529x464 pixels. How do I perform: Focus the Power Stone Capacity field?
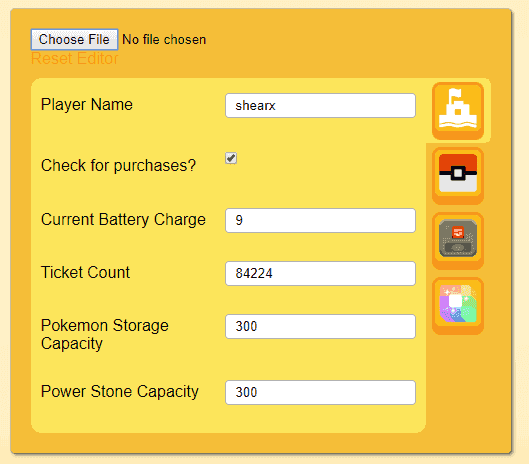pos(320,392)
